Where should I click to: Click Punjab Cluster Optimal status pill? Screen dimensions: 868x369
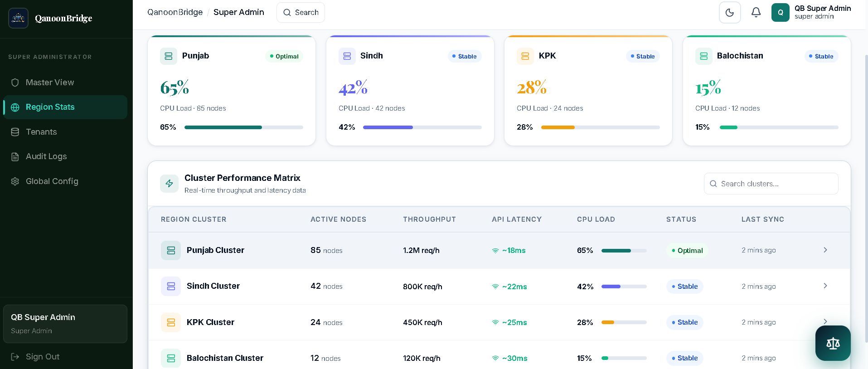pos(687,251)
